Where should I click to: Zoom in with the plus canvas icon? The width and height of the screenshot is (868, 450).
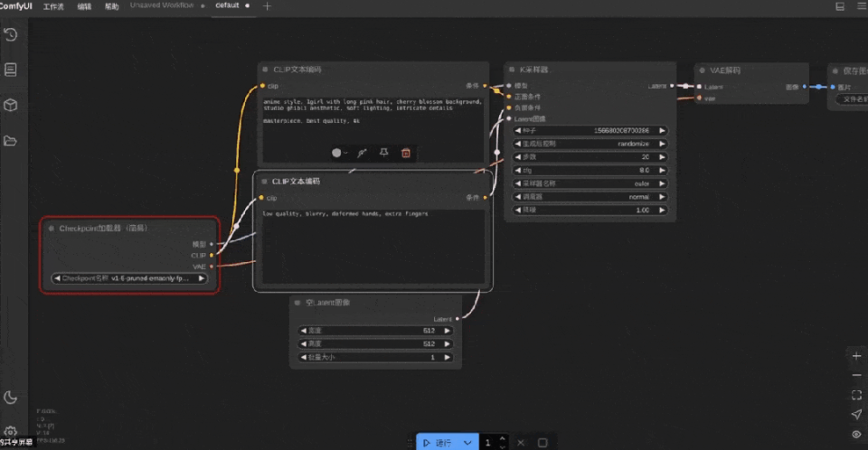pos(856,356)
